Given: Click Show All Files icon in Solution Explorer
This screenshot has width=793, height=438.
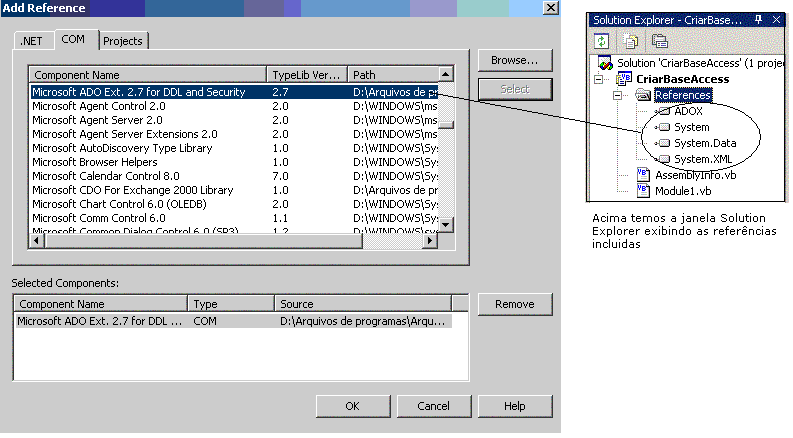Looking at the screenshot, I should [x=631, y=41].
